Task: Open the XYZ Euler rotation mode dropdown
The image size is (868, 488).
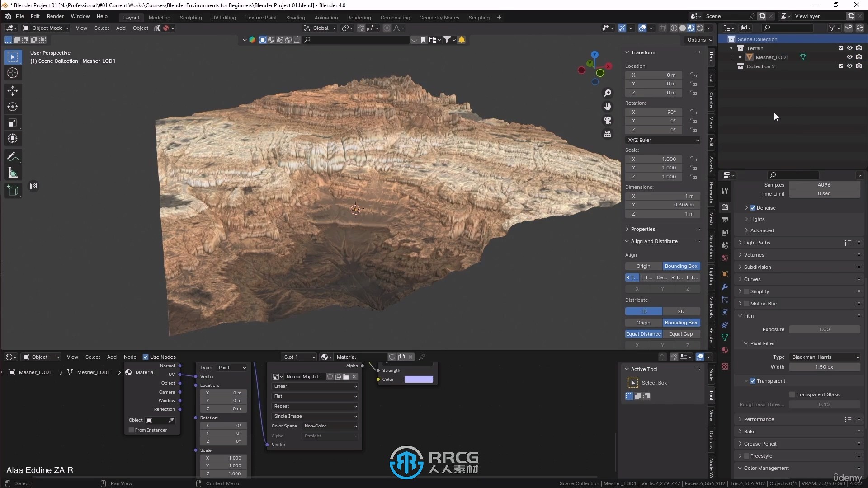Action: click(x=663, y=140)
